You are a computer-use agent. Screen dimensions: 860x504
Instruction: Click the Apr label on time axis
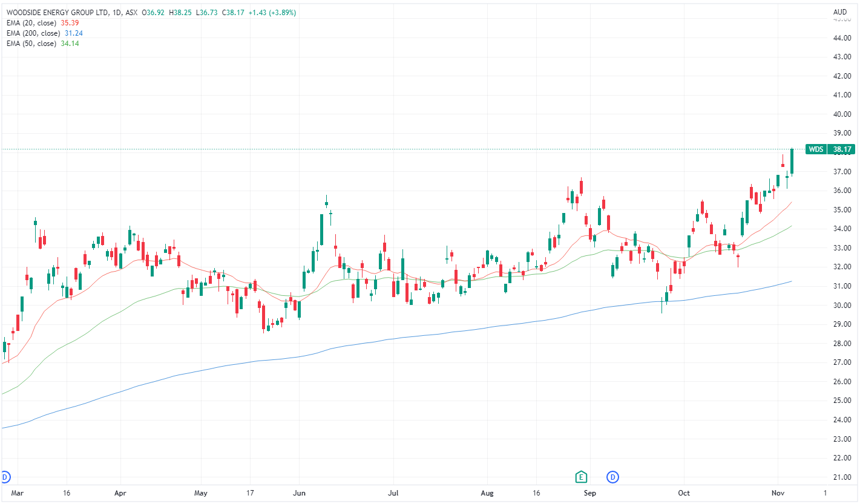click(121, 493)
